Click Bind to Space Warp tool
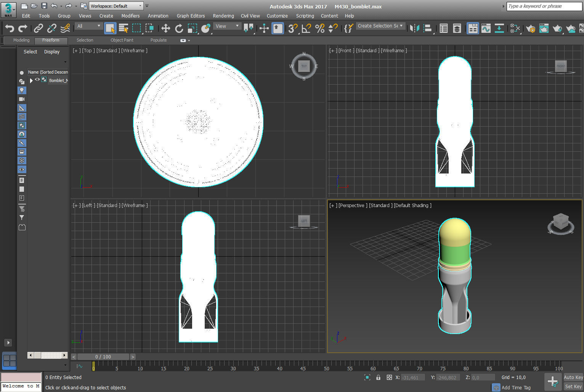The image size is (584, 392). coord(65,28)
